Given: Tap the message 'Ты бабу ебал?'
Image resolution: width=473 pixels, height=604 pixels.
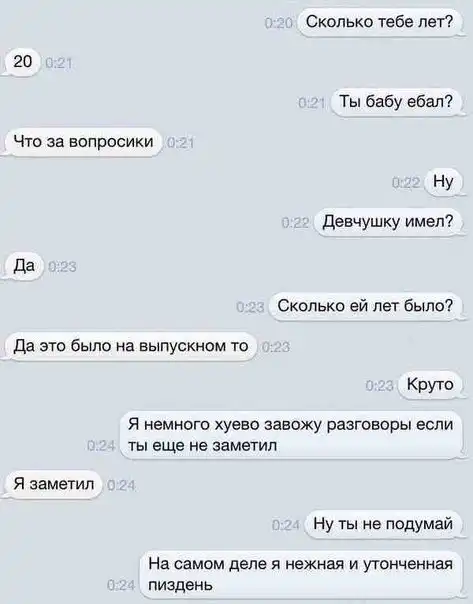Looking at the screenshot, I should click(x=396, y=102).
